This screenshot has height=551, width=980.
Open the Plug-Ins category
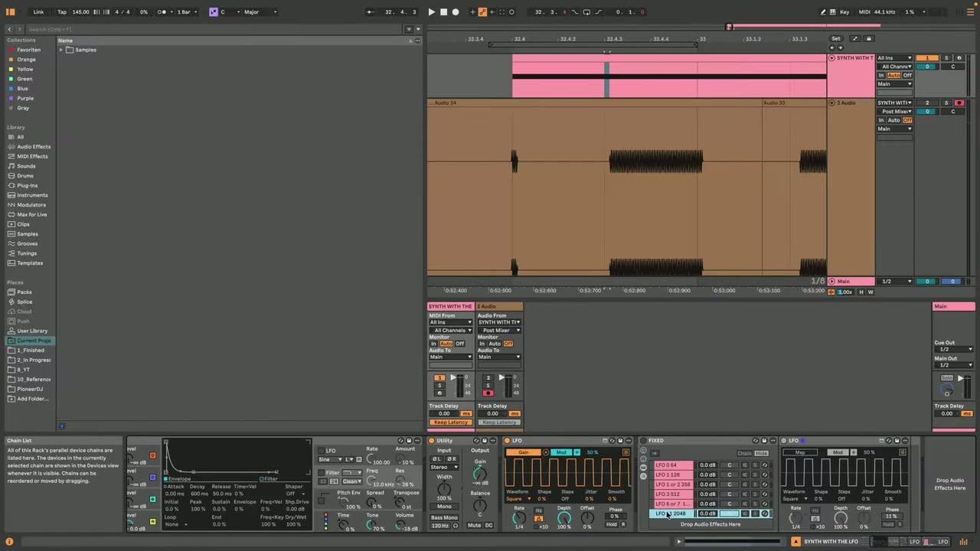(x=27, y=185)
